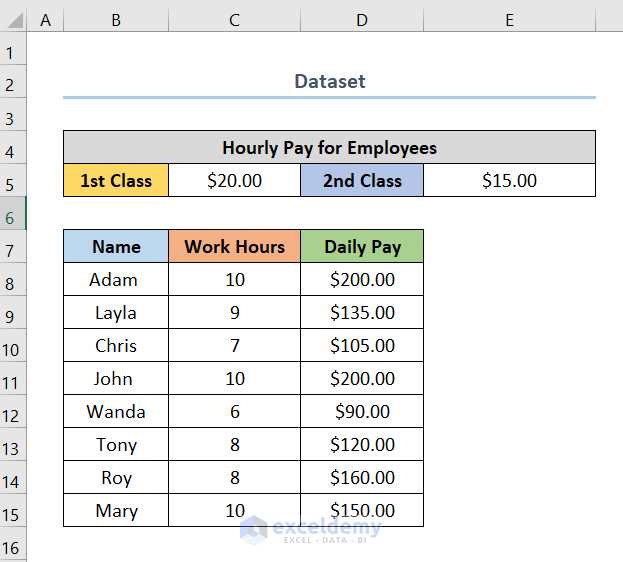This screenshot has width=623, height=562.
Task: Select column D header
Action: pos(362,19)
